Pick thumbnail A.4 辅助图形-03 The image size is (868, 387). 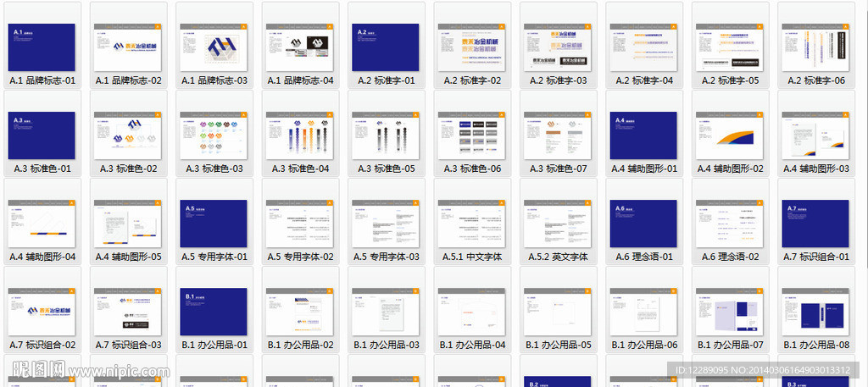[815, 135]
